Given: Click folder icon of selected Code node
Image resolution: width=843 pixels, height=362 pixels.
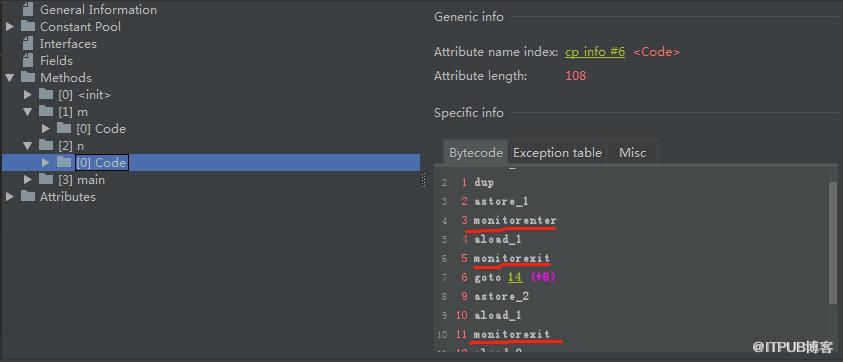Looking at the screenshot, I should [x=64, y=162].
